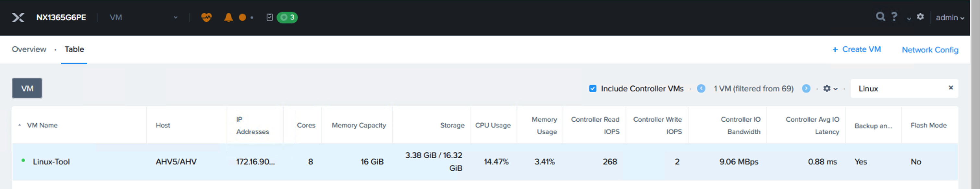Click the Create VM link

click(856, 49)
